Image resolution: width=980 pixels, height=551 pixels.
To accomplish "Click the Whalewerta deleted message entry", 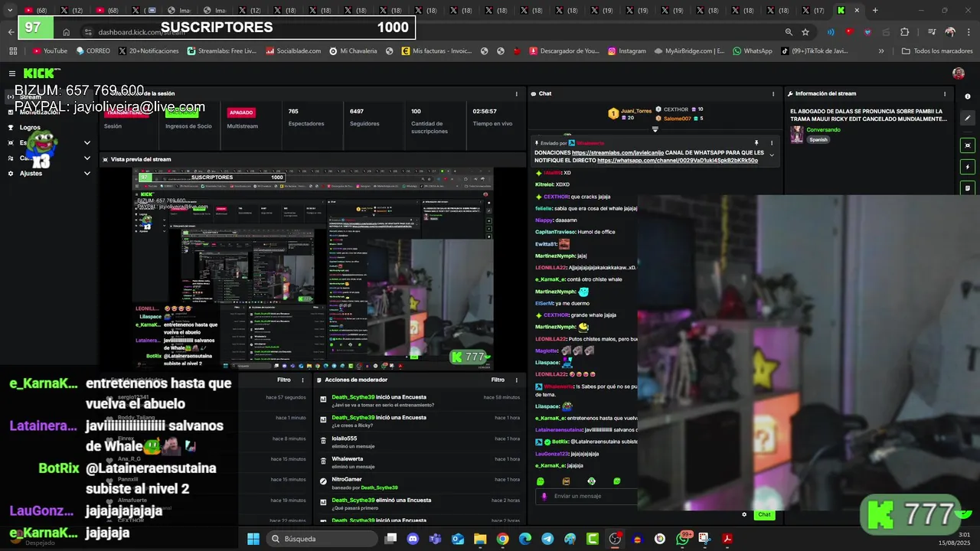I will click(x=420, y=462).
